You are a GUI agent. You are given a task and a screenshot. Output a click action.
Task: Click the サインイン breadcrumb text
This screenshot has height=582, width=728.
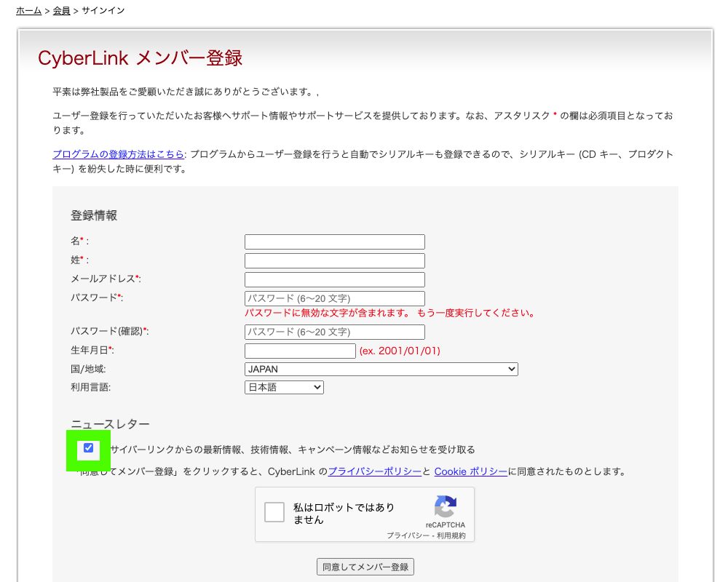click(103, 10)
